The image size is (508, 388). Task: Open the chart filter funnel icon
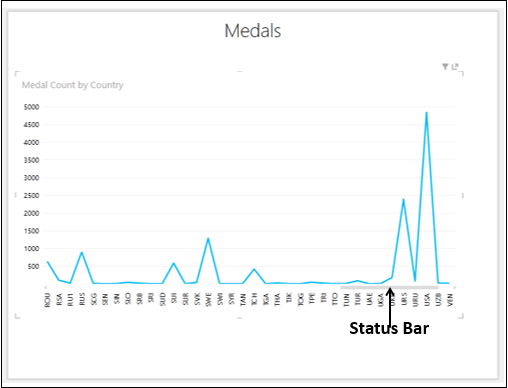point(445,67)
